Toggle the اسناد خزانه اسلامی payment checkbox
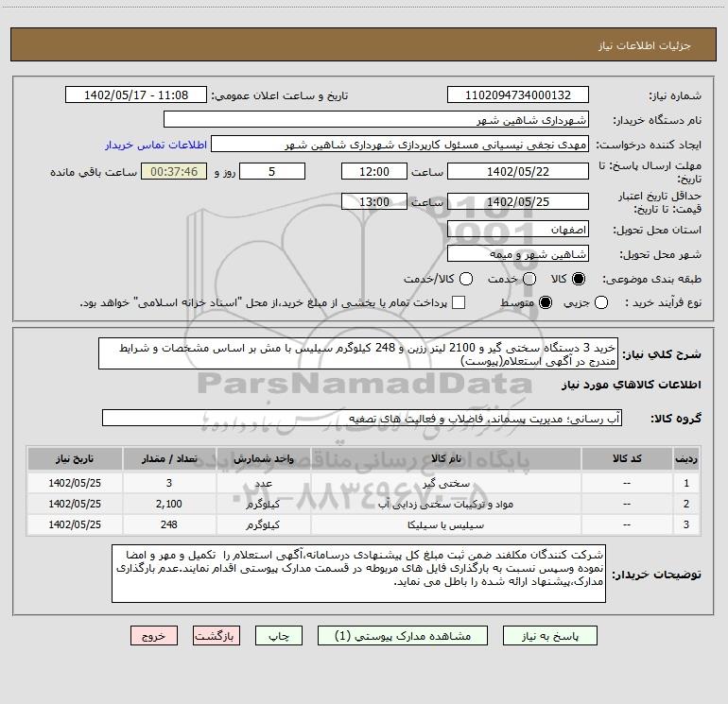This screenshot has width=728, height=704. [x=459, y=302]
